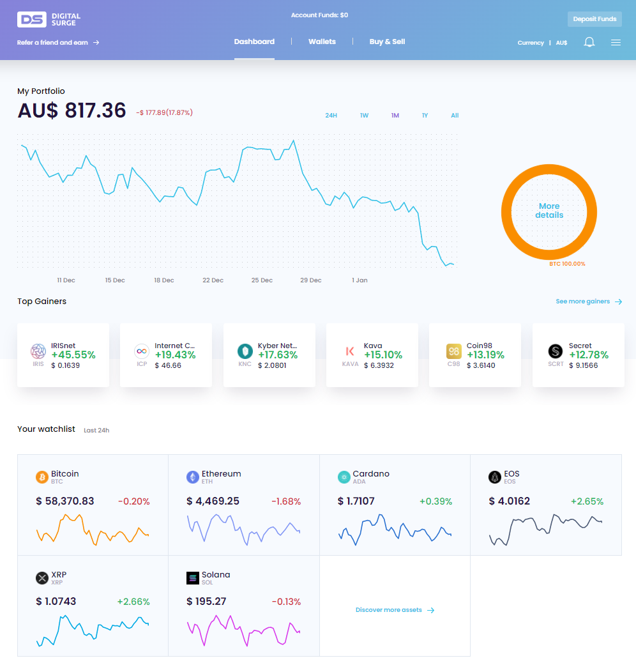Click arrow beside Refer a friend
Image resolution: width=636 pixels, height=672 pixels.
click(x=96, y=42)
